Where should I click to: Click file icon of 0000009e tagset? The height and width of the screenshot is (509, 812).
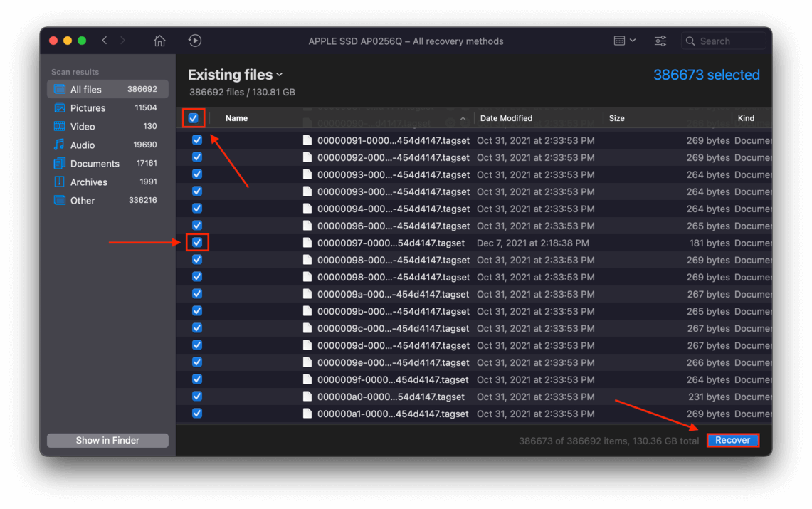tap(307, 362)
